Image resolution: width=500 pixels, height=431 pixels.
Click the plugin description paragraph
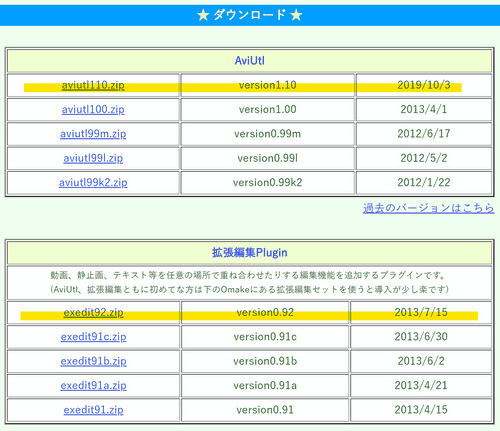coord(249,282)
